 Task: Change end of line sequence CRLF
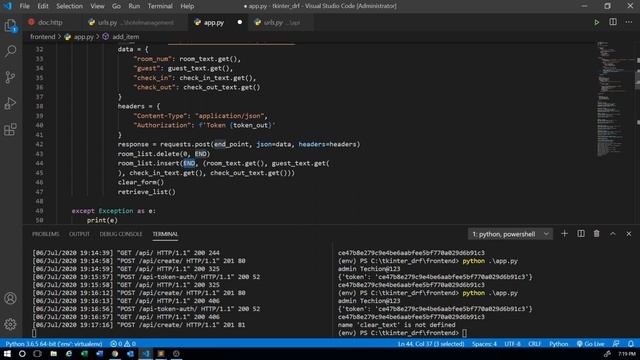(x=534, y=344)
